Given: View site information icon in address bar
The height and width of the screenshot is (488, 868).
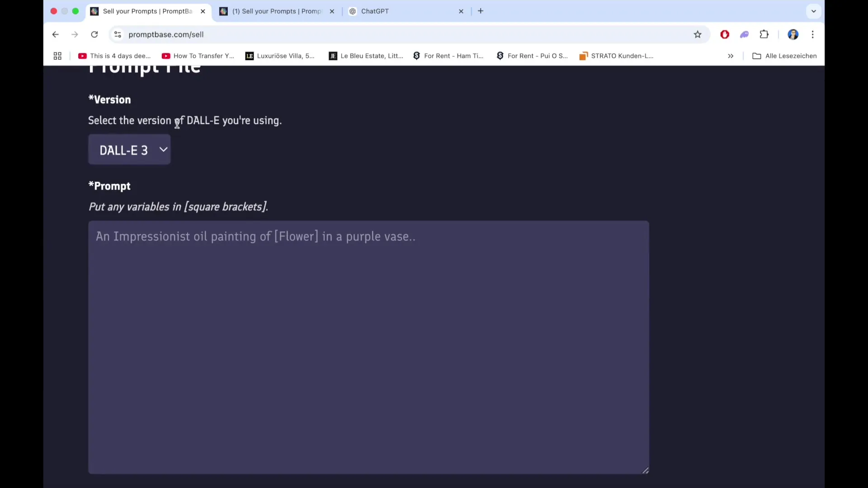Looking at the screenshot, I should [118, 34].
